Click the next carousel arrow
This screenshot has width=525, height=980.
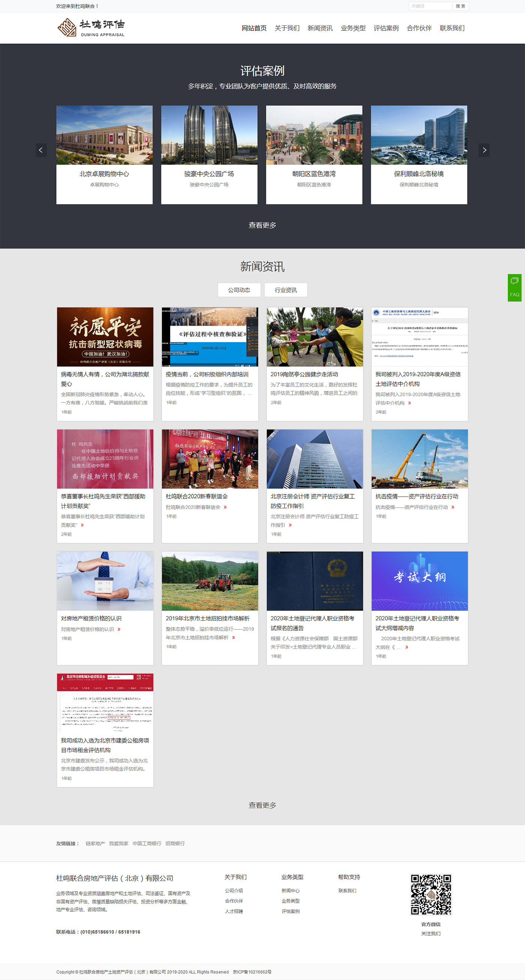(484, 150)
